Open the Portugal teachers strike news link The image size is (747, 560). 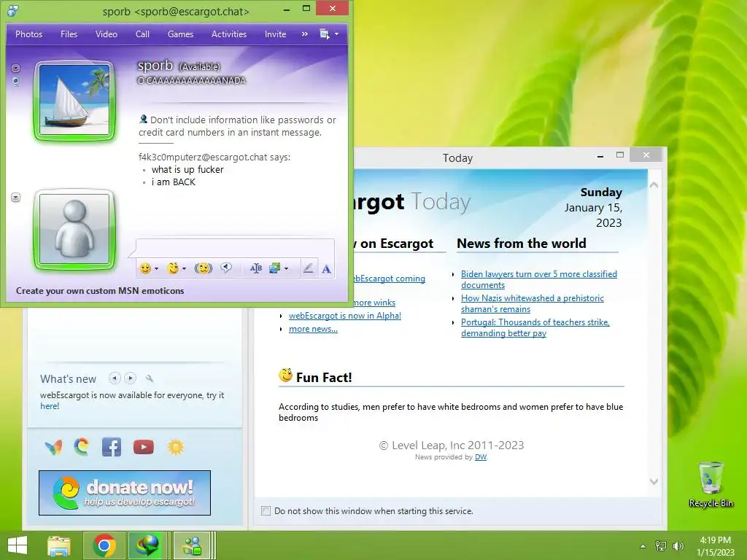point(535,327)
